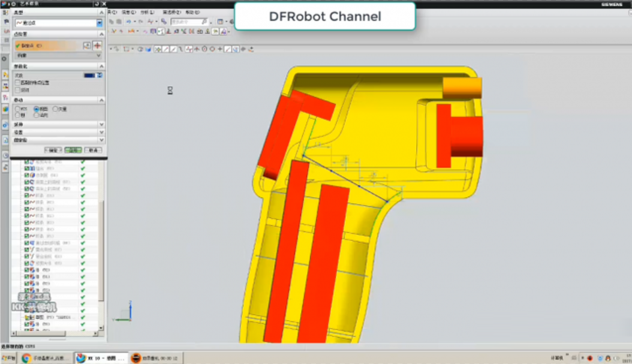Collapse the 点位置 section
The width and height of the screenshot is (632, 364).
pos(101,34)
